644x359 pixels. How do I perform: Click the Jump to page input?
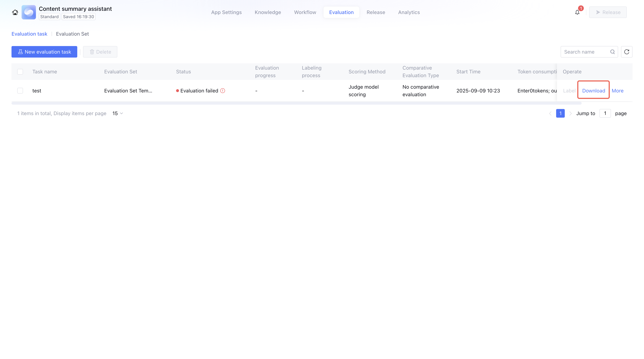coord(605,113)
